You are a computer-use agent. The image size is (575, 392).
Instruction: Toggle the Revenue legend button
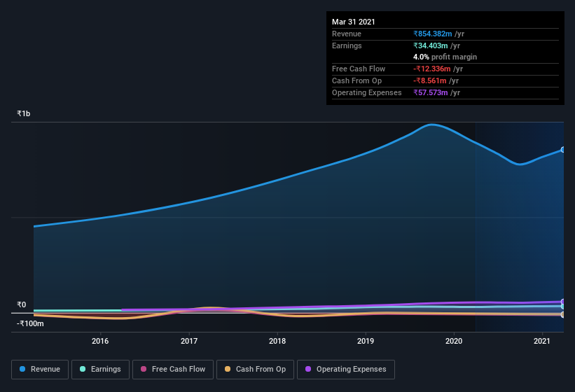click(40, 370)
